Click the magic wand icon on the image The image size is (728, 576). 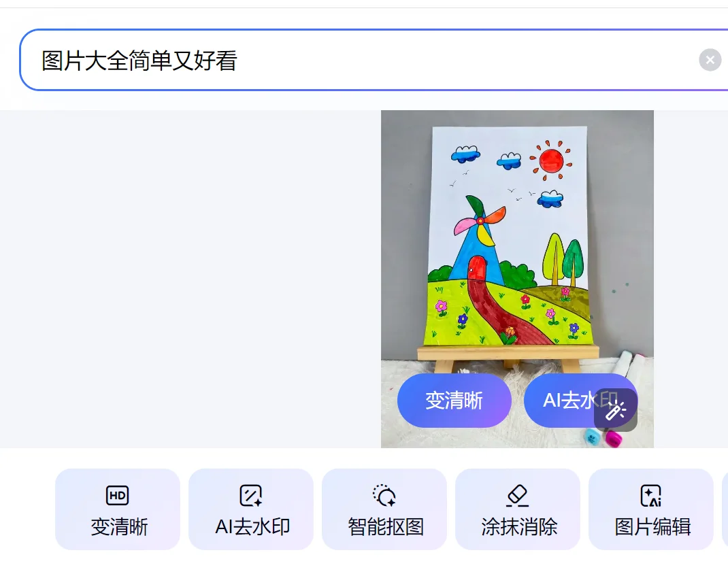tap(616, 410)
